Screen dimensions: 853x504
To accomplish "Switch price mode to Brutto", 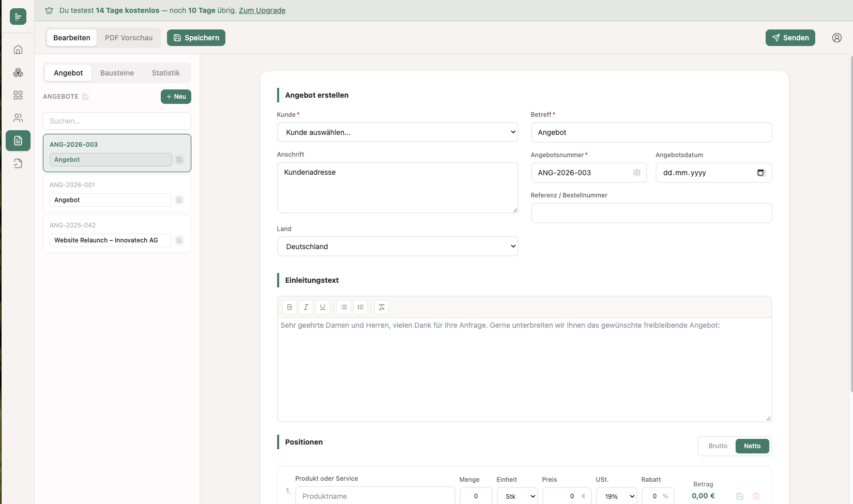I will tap(718, 446).
